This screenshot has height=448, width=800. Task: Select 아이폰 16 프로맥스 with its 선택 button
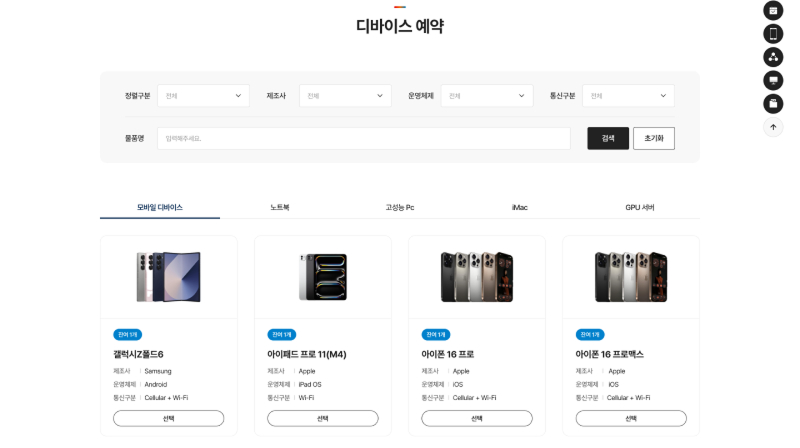tap(630, 418)
